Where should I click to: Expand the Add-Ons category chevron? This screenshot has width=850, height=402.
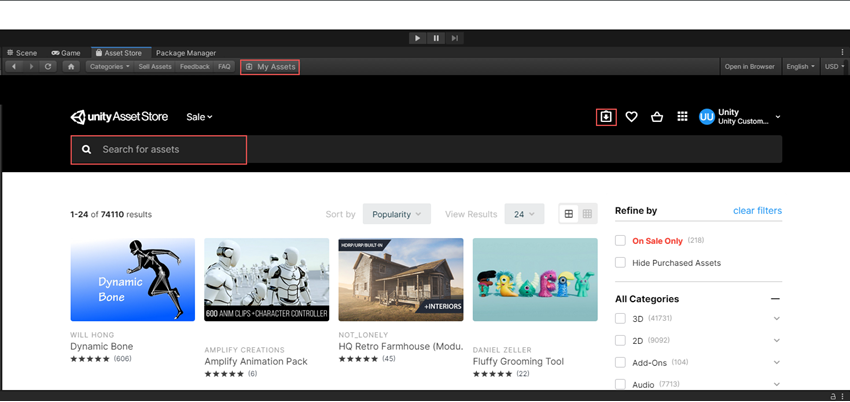click(777, 362)
